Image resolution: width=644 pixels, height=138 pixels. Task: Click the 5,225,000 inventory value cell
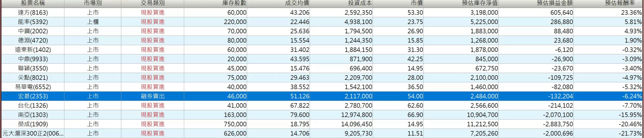(x=484, y=22)
